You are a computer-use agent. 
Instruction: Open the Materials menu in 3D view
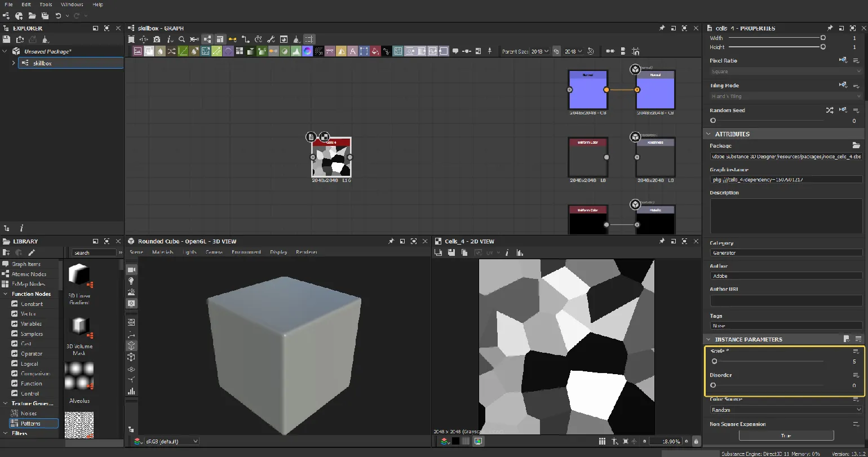coord(163,252)
